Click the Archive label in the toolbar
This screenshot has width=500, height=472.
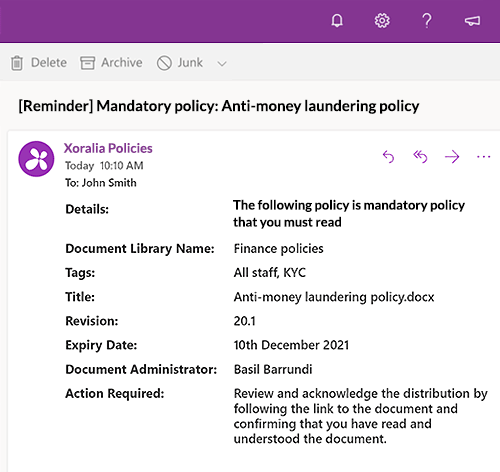pyautogui.click(x=122, y=63)
